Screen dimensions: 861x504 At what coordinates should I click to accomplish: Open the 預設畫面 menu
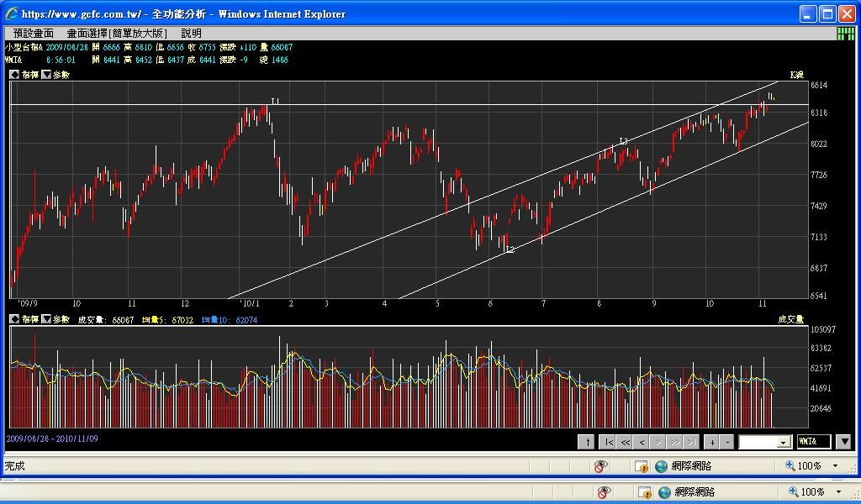[x=34, y=34]
